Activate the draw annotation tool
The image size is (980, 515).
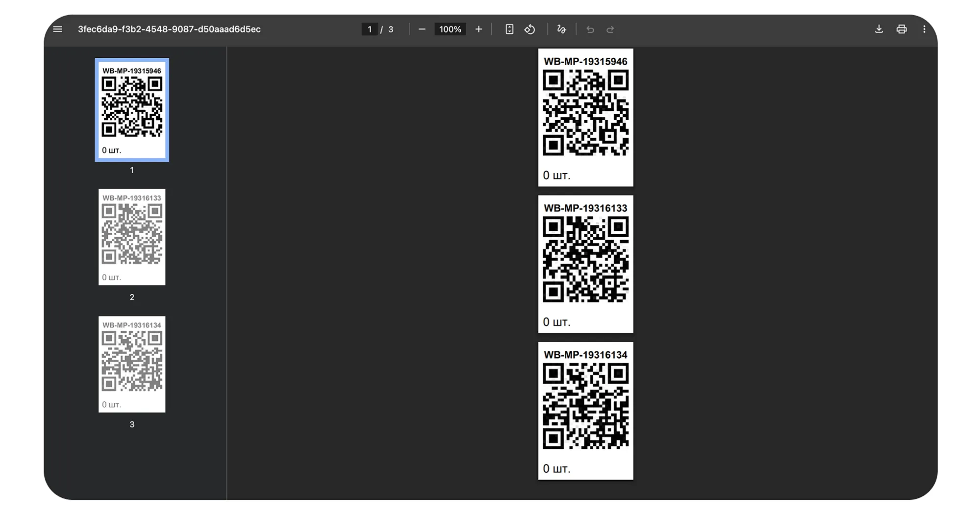pyautogui.click(x=561, y=29)
